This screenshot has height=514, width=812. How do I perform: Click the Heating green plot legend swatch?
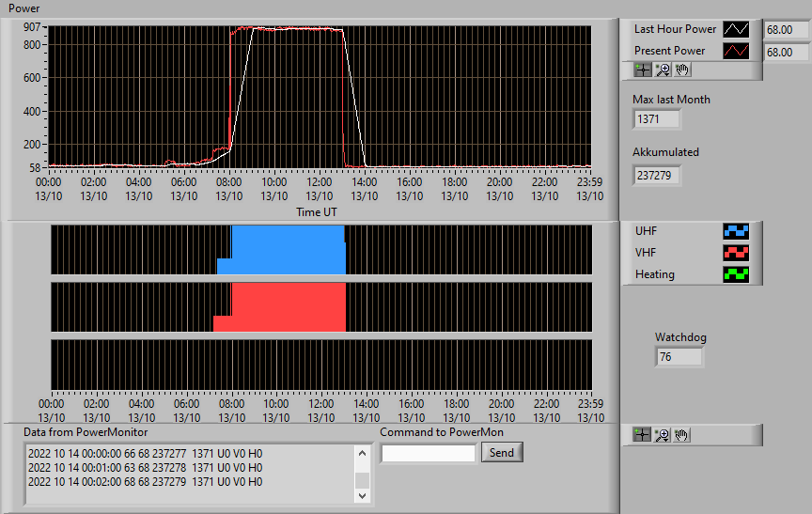736,274
